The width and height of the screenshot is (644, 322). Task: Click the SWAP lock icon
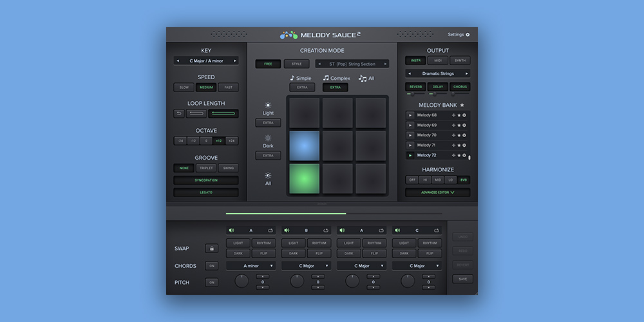coord(211,249)
